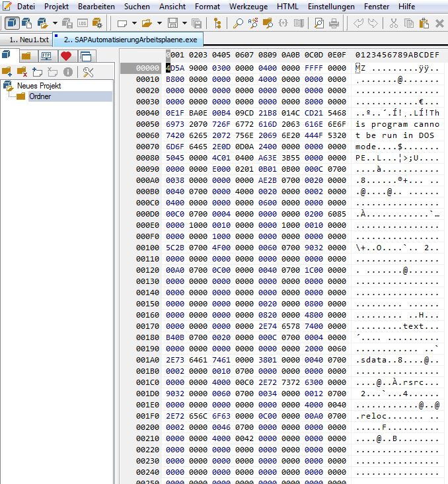Create a new project via cube-with-page icon
Viewport: 448px width, 484px height.
[x=26, y=23]
